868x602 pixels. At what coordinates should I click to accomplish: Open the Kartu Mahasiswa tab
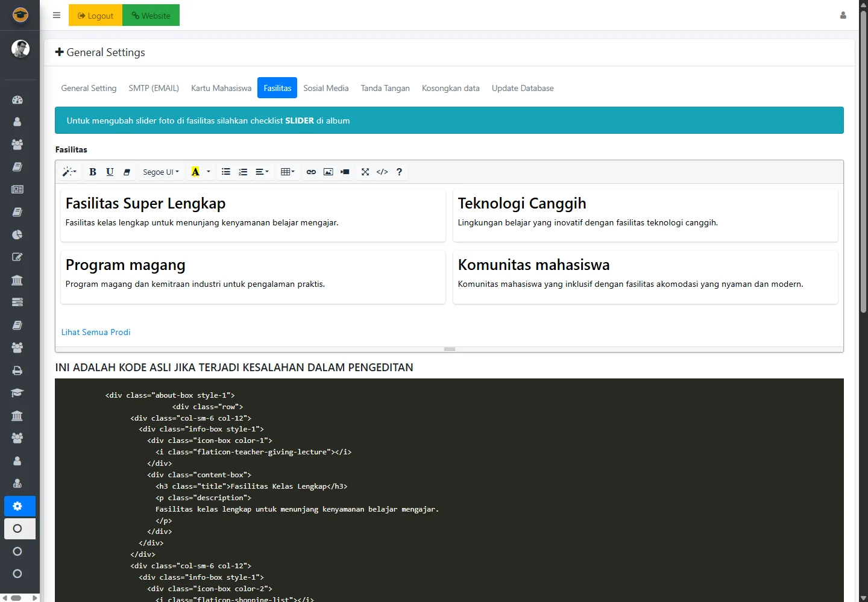(221, 88)
